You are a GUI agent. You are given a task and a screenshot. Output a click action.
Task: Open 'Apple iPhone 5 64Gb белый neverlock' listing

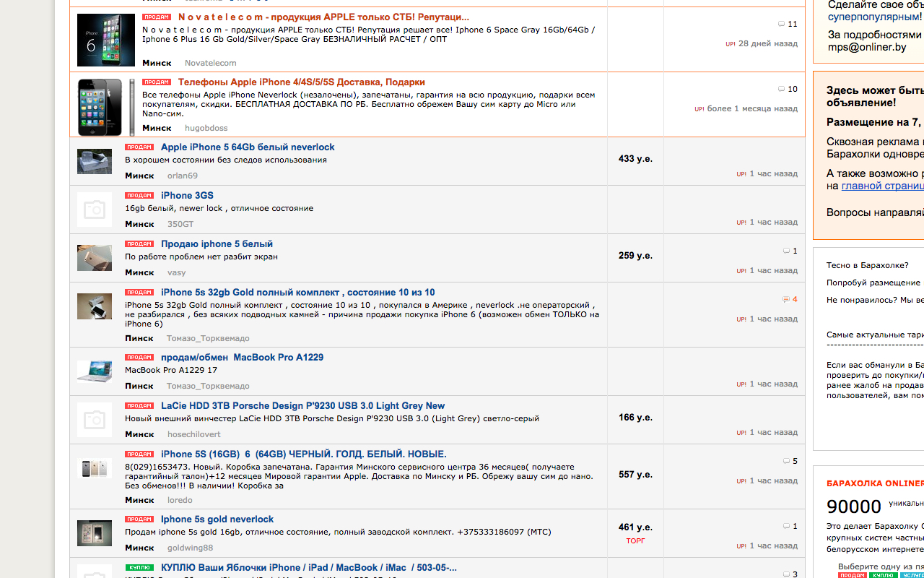point(248,147)
